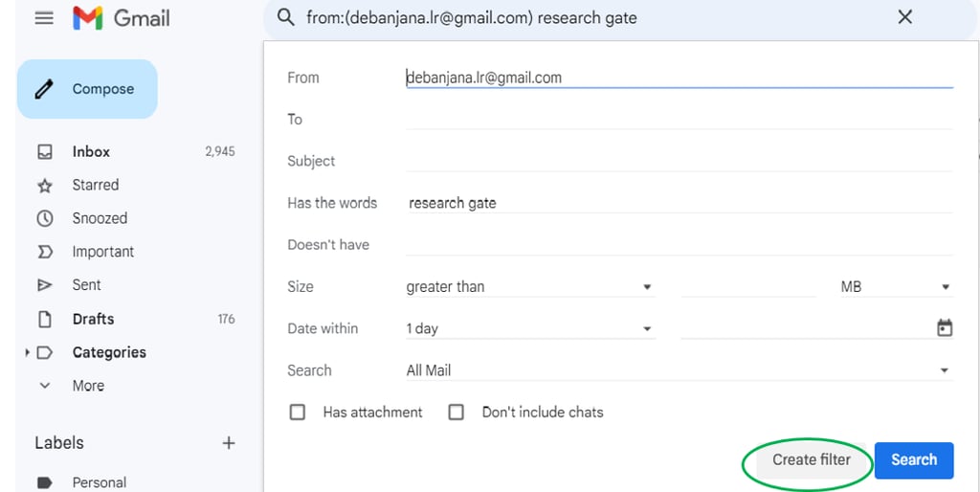Tick the Don't include chats checkbox
Screen dimensions: 980x492
click(x=457, y=413)
